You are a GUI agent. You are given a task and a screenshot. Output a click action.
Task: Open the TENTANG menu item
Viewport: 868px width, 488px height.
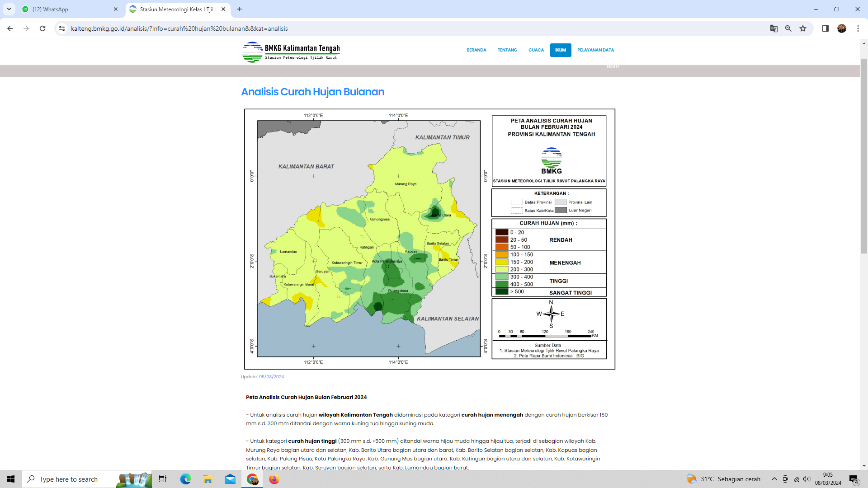coord(507,50)
